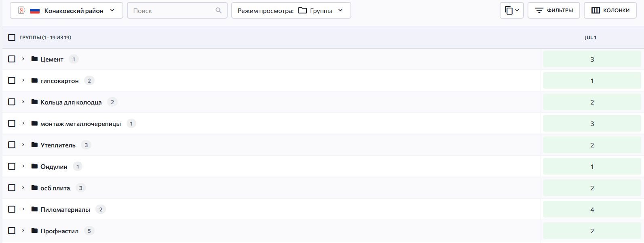Image resolution: width=644 pixels, height=243 pixels.
Task: Click folder icon of Ондулин group
Action: 34,166
